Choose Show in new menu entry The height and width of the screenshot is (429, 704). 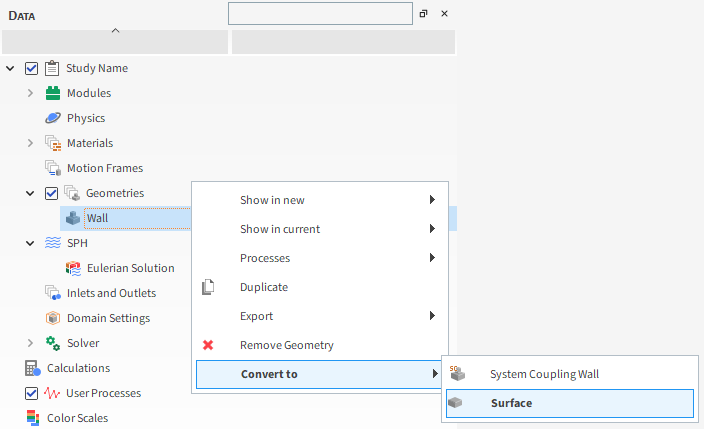point(320,200)
